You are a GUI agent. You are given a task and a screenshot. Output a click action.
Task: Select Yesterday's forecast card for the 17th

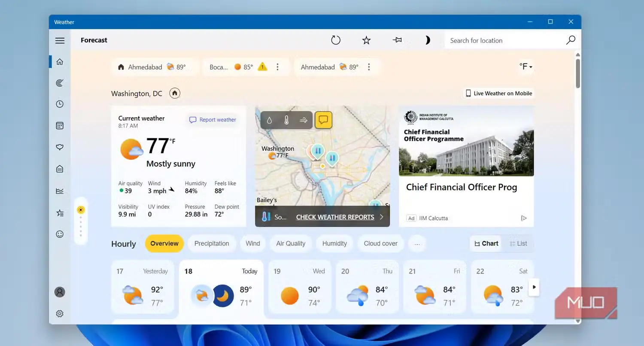tap(143, 286)
